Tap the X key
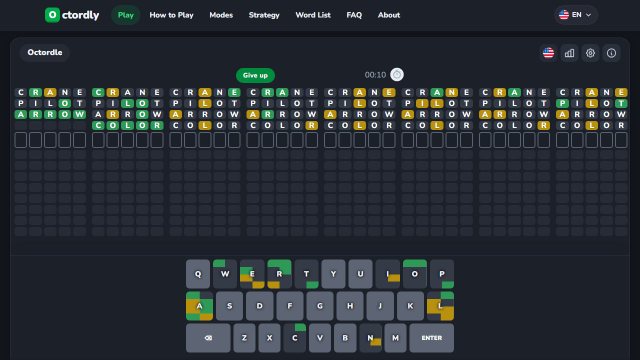 269,338
